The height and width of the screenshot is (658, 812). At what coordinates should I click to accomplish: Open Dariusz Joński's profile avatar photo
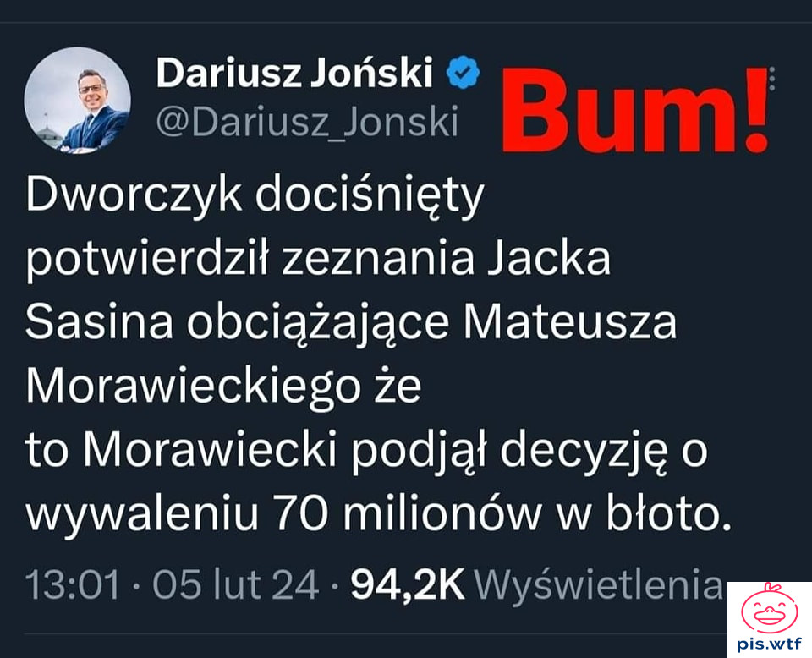[78, 100]
